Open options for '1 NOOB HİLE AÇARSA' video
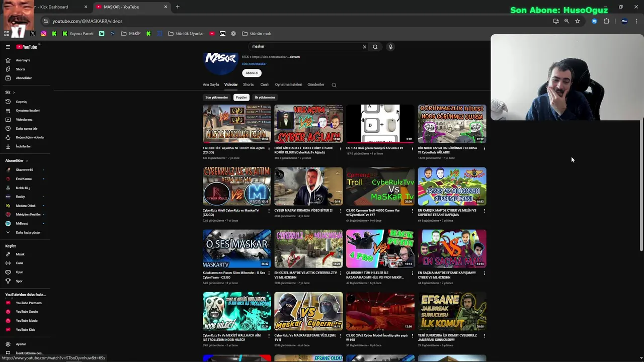This screenshot has height=362, width=644. tap(269, 148)
